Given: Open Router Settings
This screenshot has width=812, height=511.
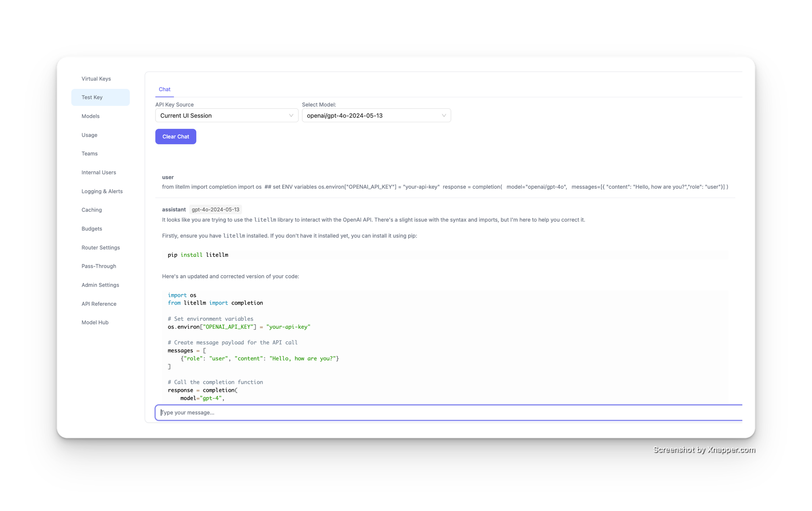Looking at the screenshot, I should tap(101, 247).
